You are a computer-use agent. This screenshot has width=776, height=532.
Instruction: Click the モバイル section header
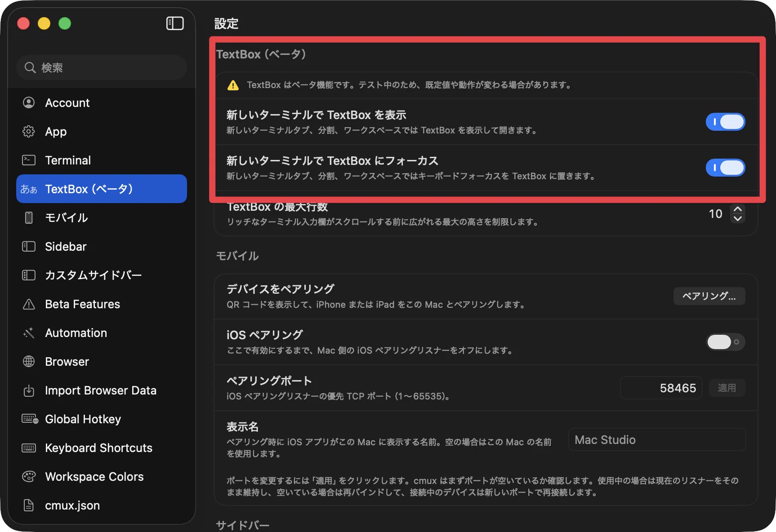coord(237,256)
